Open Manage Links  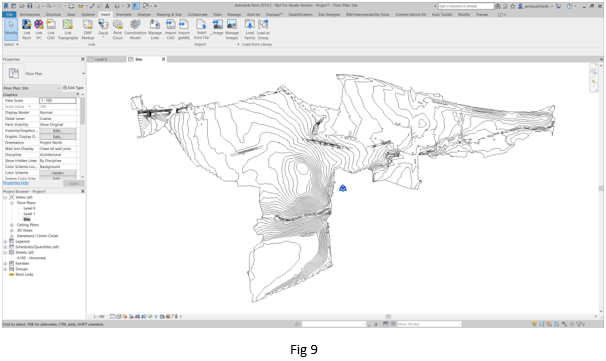point(155,29)
